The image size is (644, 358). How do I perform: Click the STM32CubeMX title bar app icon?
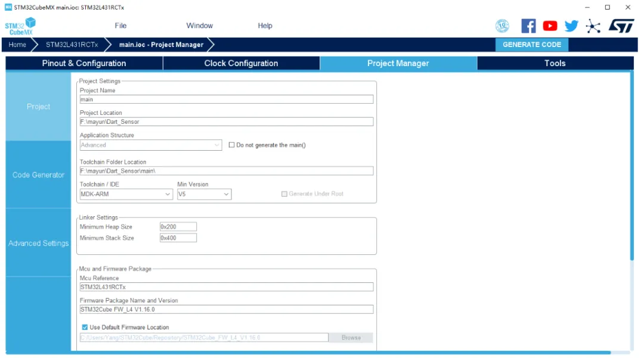tap(8, 7)
